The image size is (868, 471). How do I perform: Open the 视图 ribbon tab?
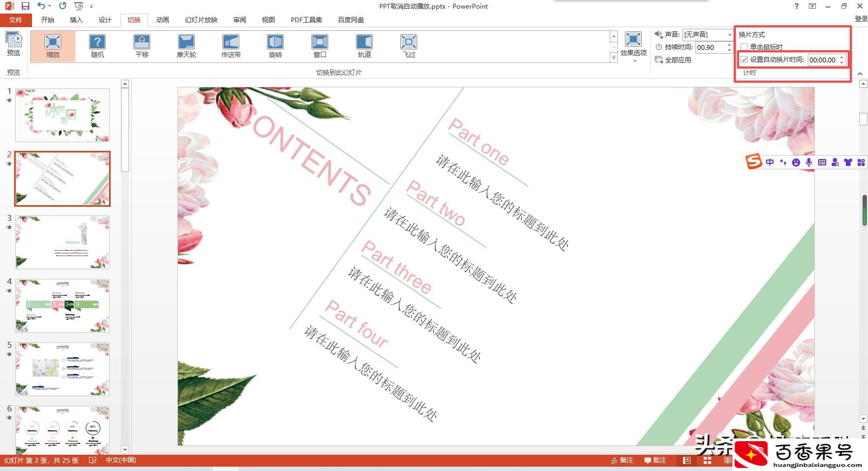click(x=269, y=20)
